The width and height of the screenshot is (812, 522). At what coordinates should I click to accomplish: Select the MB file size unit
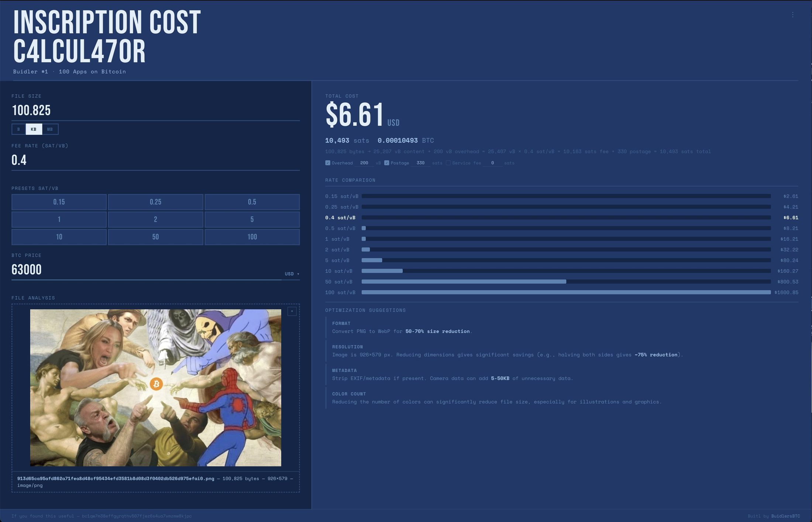click(x=50, y=129)
